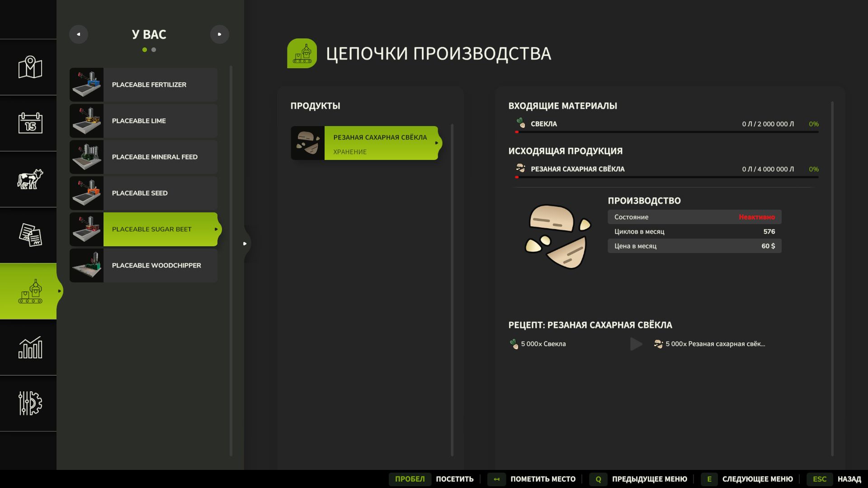Open the map sidebar icon
Viewport: 868px width, 488px height.
tap(30, 67)
